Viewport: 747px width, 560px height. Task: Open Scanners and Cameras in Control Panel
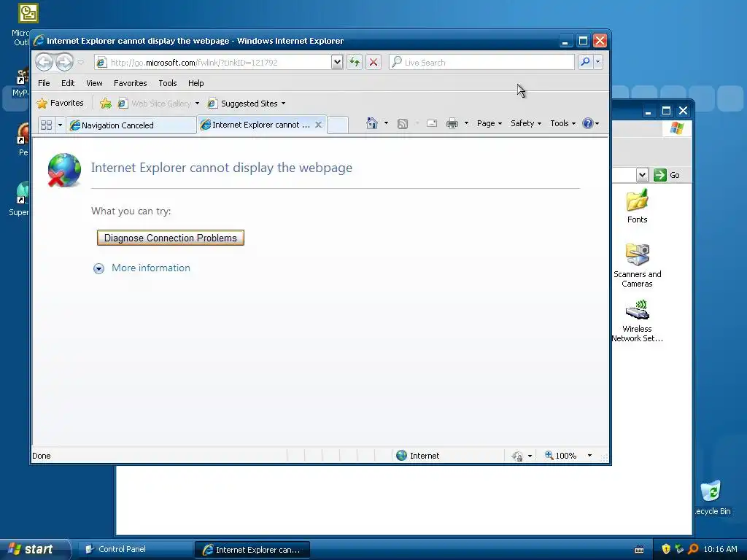click(637, 265)
